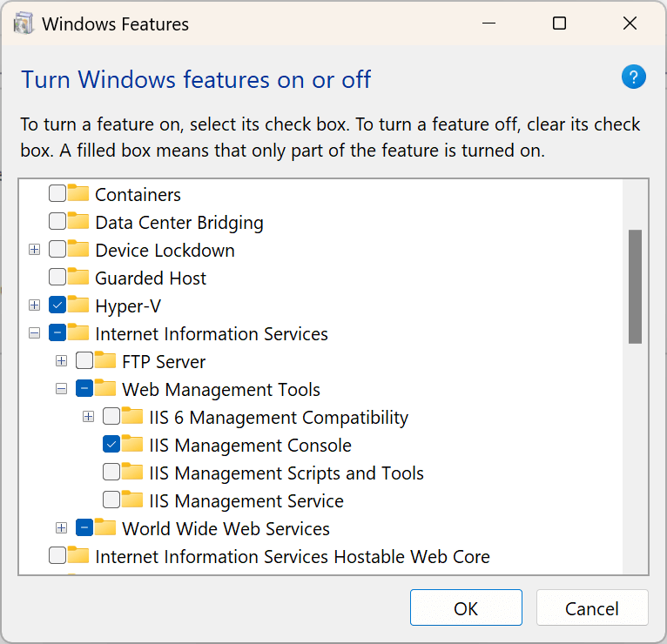
Task: Click the Hyper-V folder icon
Action: [78, 305]
